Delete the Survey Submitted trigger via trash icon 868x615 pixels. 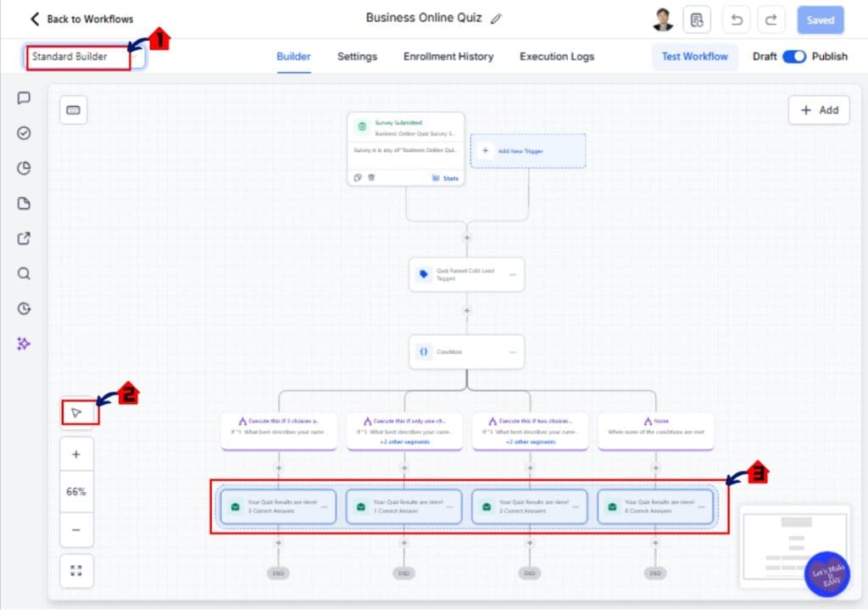click(x=370, y=178)
